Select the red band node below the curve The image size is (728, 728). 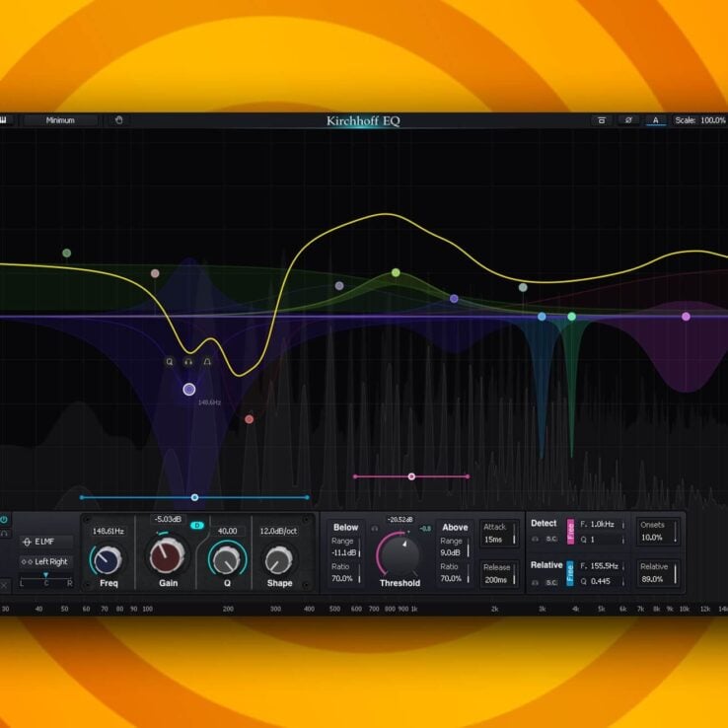click(x=250, y=419)
